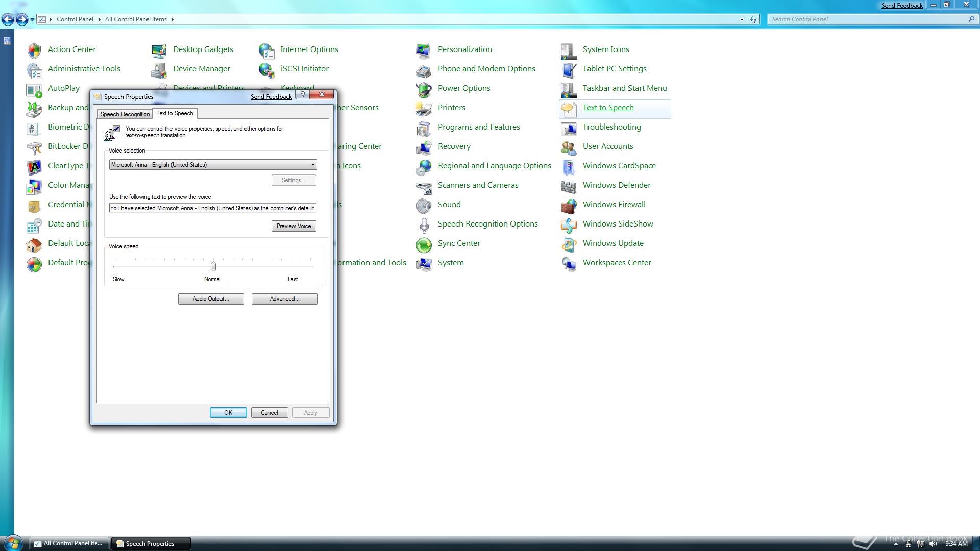
Task: Click the System Icons icon
Action: [x=569, y=51]
